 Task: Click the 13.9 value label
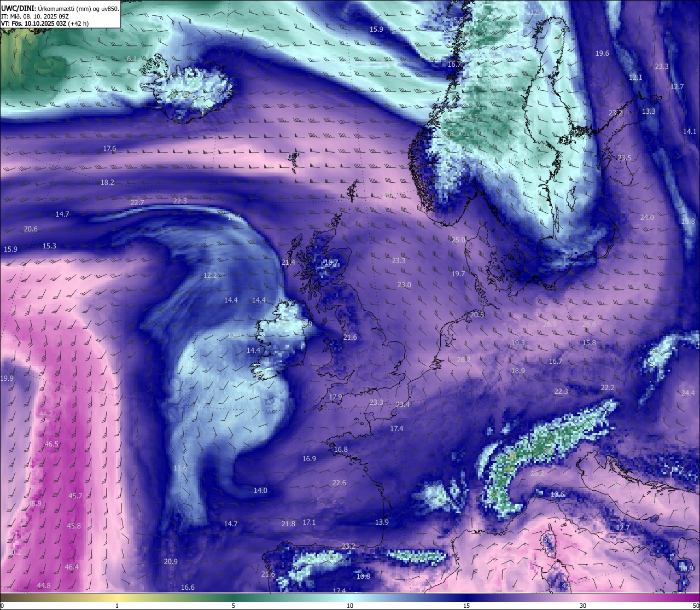382,522
